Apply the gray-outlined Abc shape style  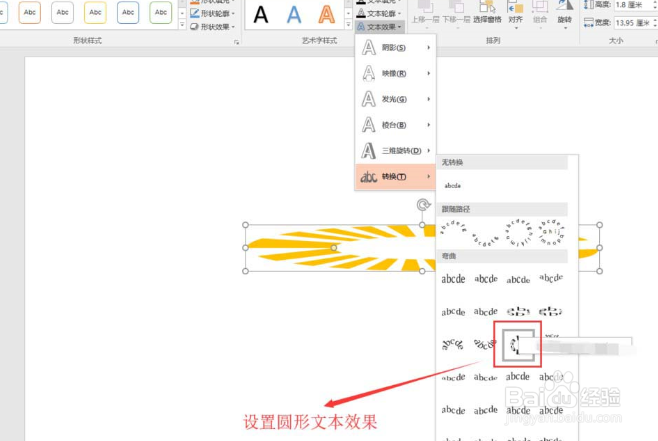tap(63, 12)
